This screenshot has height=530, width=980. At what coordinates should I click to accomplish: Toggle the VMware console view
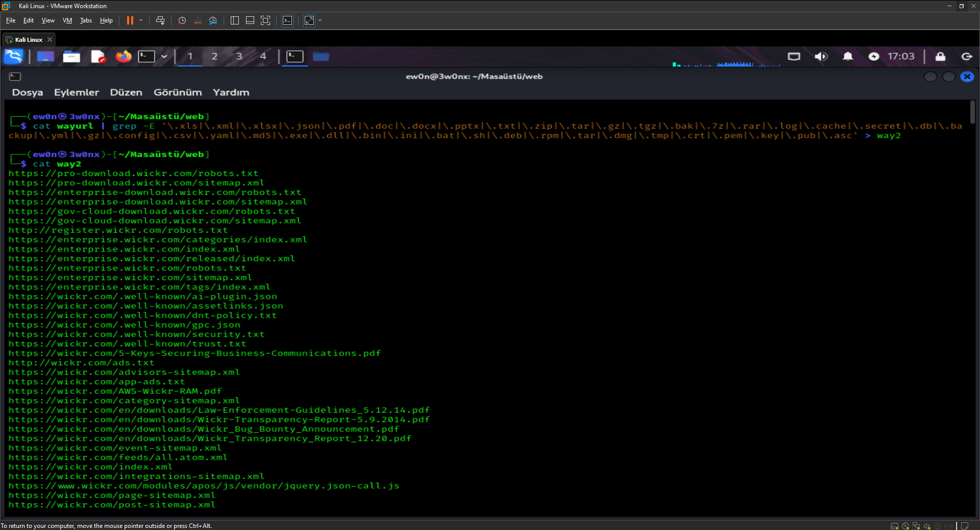(288, 20)
